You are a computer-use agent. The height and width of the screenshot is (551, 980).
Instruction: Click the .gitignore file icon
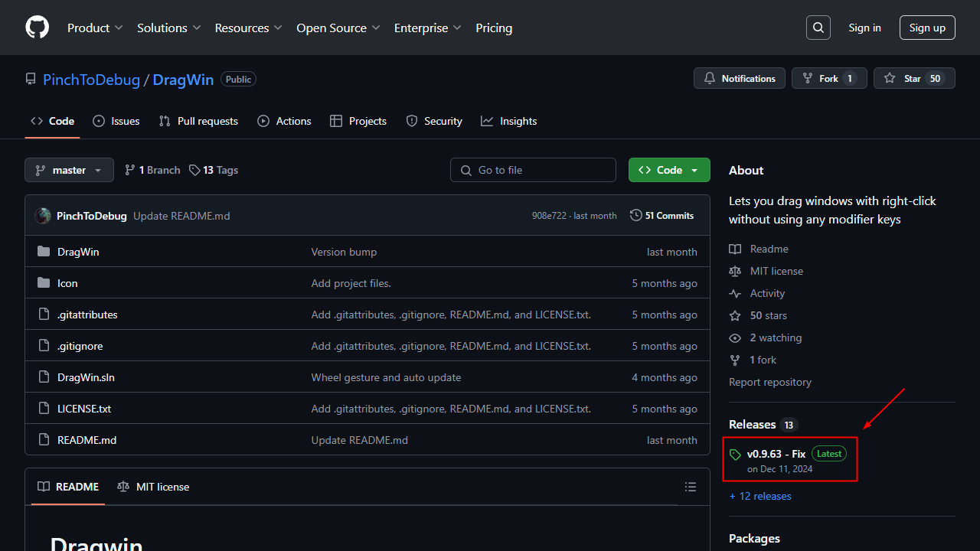pos(44,345)
